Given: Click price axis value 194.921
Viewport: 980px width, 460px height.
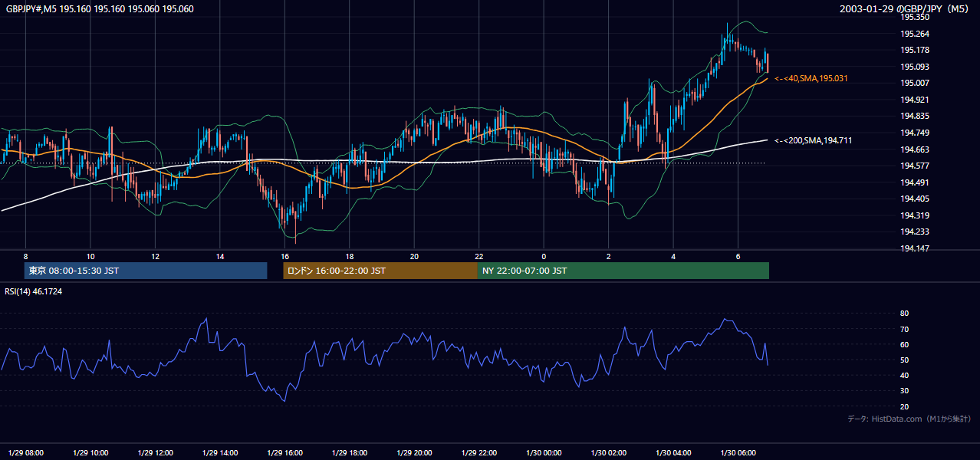Looking at the screenshot, I should [x=915, y=100].
